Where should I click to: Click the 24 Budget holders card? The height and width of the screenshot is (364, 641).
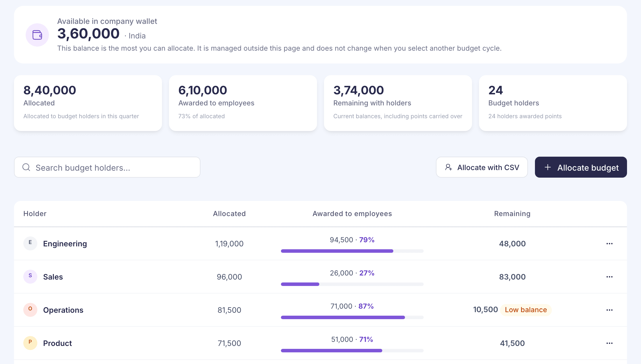click(x=553, y=103)
